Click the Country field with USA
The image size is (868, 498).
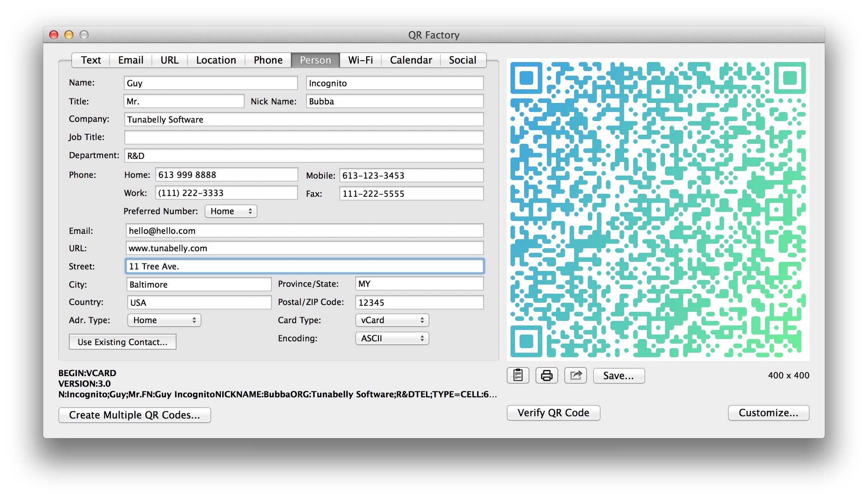[199, 302]
